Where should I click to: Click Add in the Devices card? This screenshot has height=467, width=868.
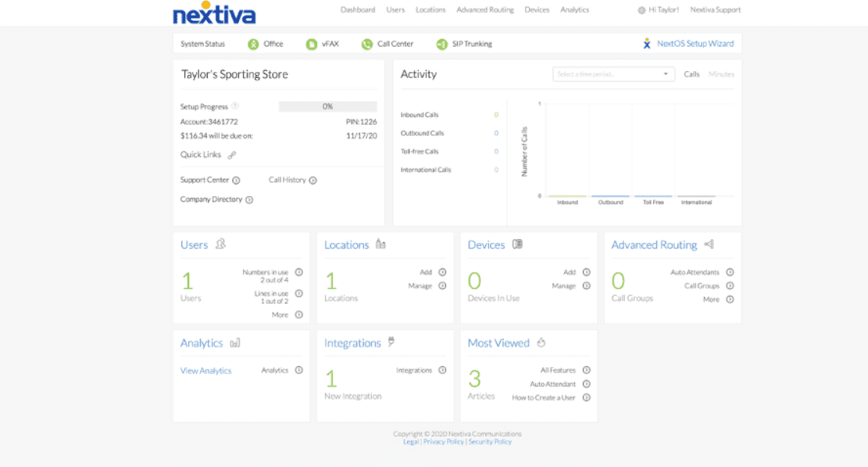(x=570, y=273)
